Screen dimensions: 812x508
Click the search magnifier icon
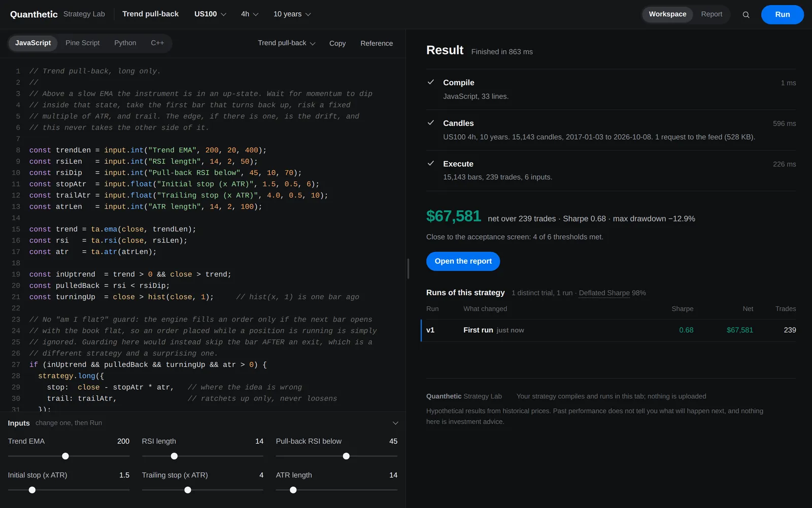746,15
